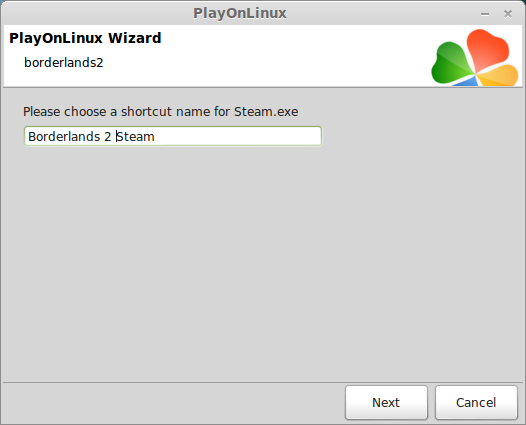Cancel the PlayOnLinux wizard

tap(476, 402)
